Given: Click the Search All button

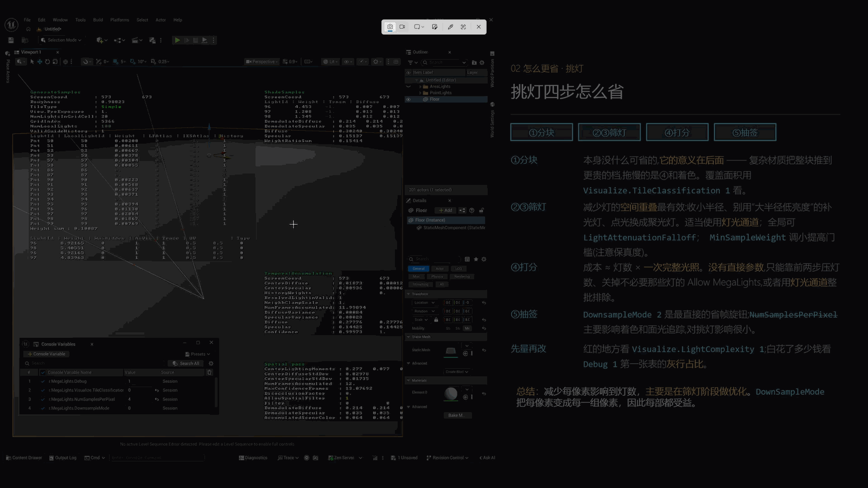Looking at the screenshot, I should [186, 363].
